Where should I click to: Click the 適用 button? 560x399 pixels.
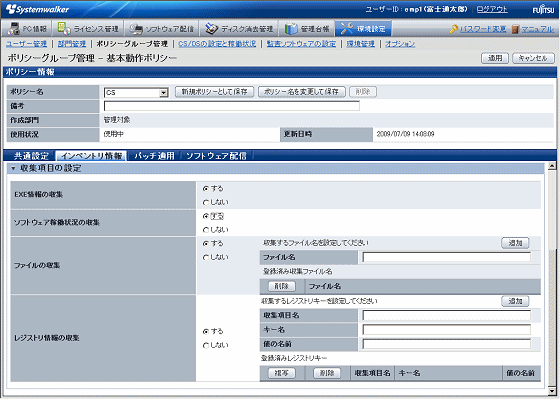click(495, 58)
